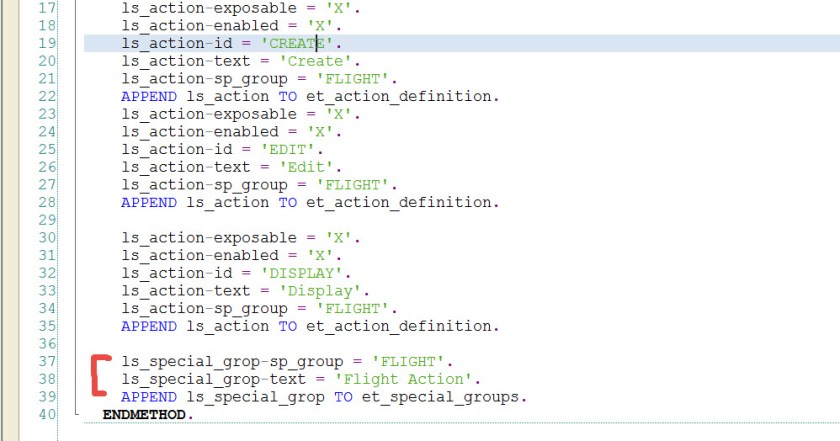Image resolution: width=840 pixels, height=441 pixels.
Task: Click the 'X' literal on line 18
Action: point(320,26)
